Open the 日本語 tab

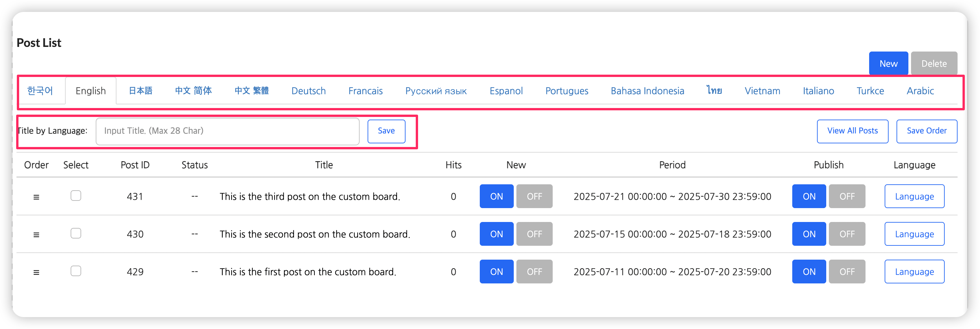[x=140, y=91]
